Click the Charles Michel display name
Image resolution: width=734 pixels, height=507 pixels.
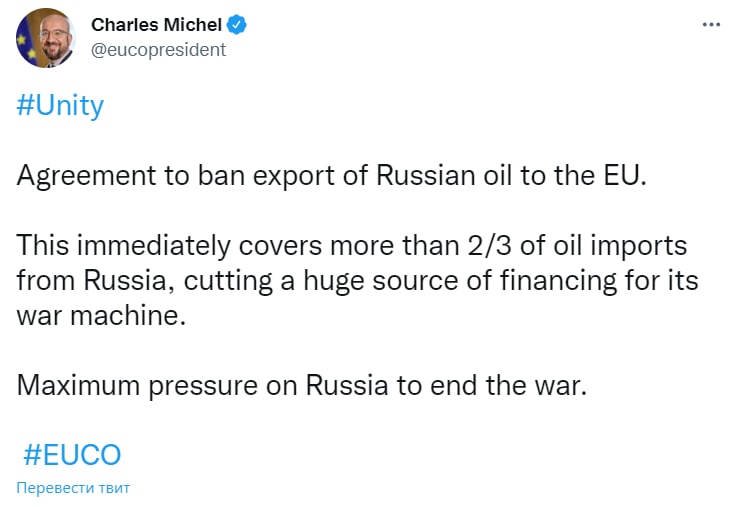(158, 24)
